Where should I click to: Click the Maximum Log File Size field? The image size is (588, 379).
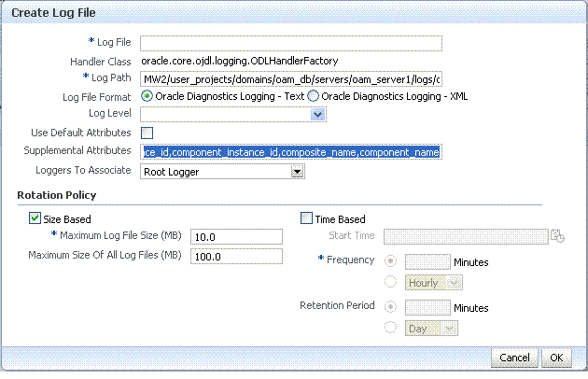pos(236,237)
